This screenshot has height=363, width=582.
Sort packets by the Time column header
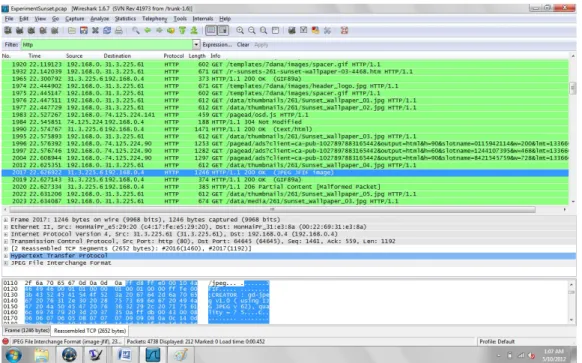pos(35,56)
